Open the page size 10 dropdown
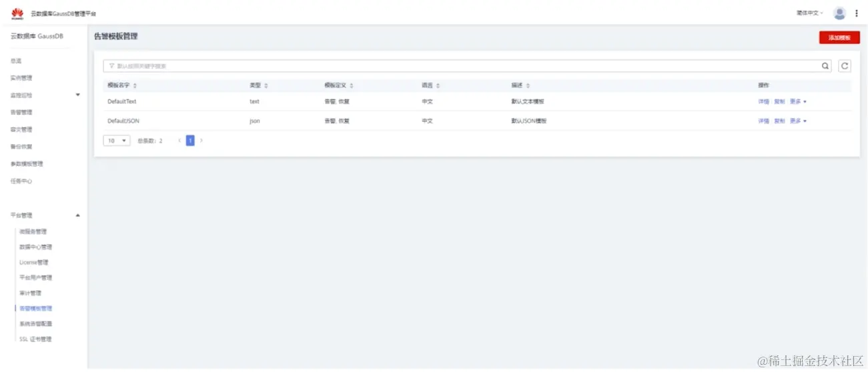This screenshot has width=868, height=372. point(117,141)
